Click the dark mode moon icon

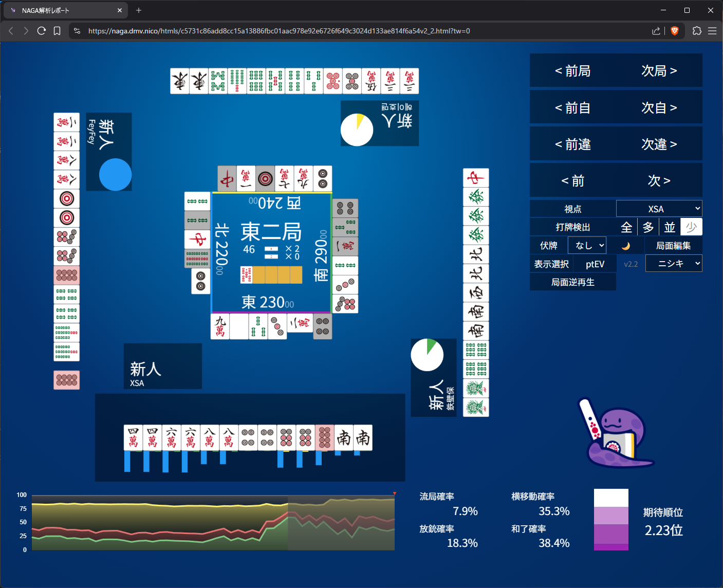(625, 246)
